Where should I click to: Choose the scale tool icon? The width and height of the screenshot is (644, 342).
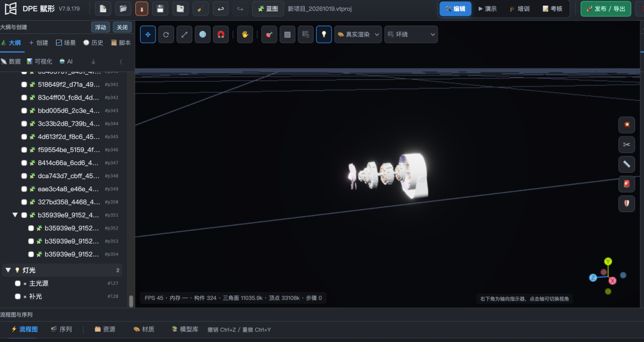point(184,35)
